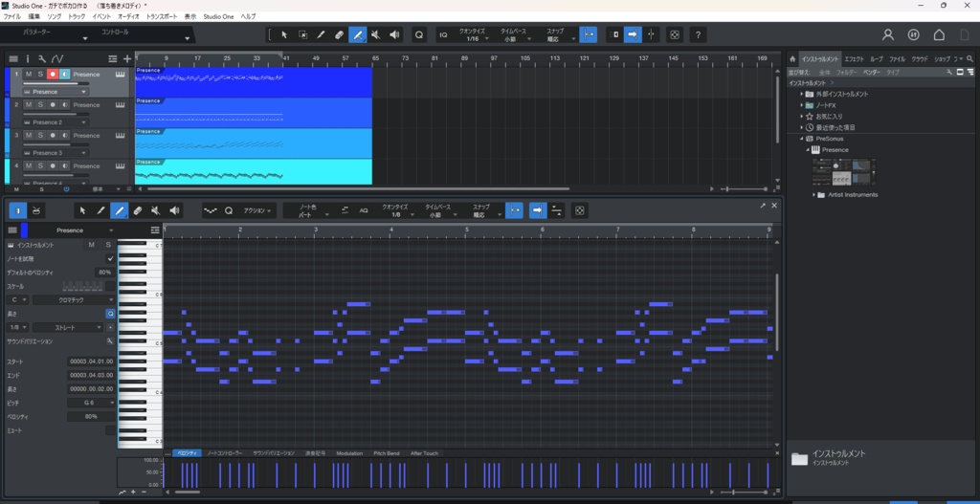The height and width of the screenshot is (504, 980).
Task: Select the Split tool in the main toolbar
Action: tap(321, 35)
